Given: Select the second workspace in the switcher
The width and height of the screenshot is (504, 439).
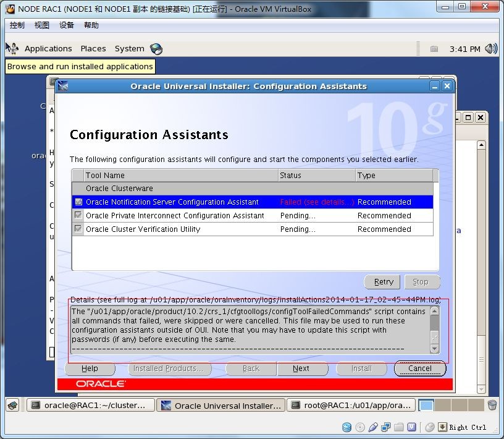Looking at the screenshot, I should (x=443, y=405).
